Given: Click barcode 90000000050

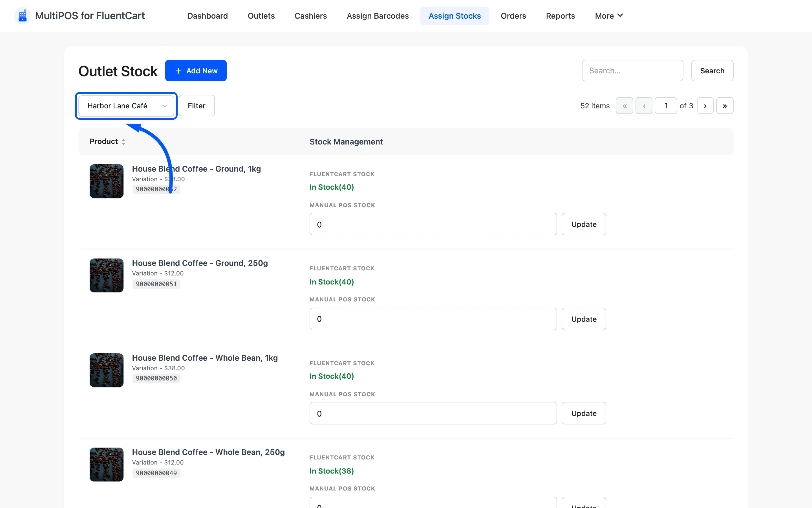Looking at the screenshot, I should [x=156, y=378].
